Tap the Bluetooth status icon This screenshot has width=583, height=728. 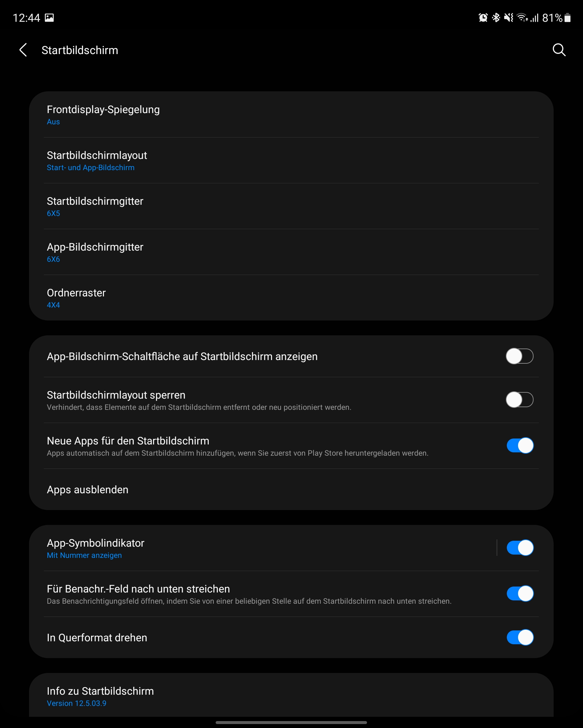point(496,17)
